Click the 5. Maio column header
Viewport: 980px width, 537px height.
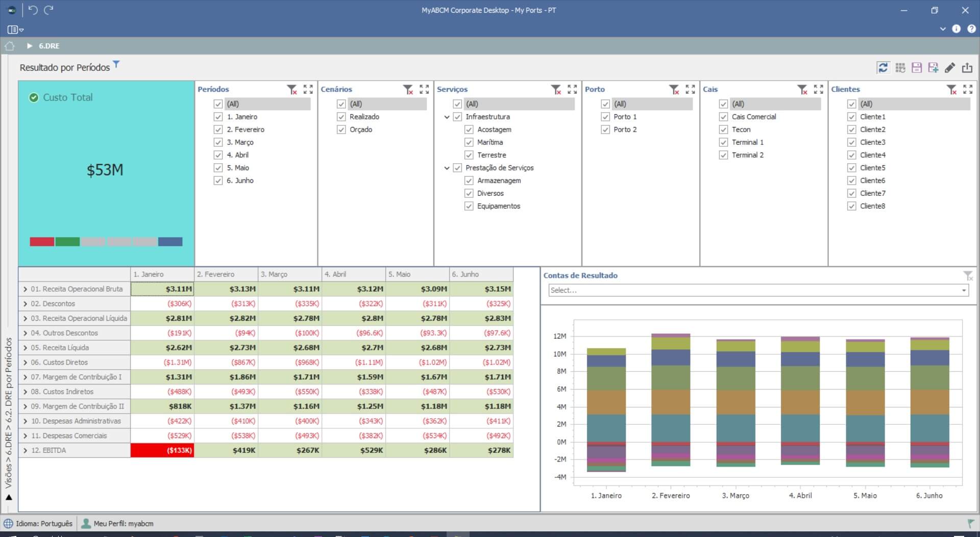(418, 274)
